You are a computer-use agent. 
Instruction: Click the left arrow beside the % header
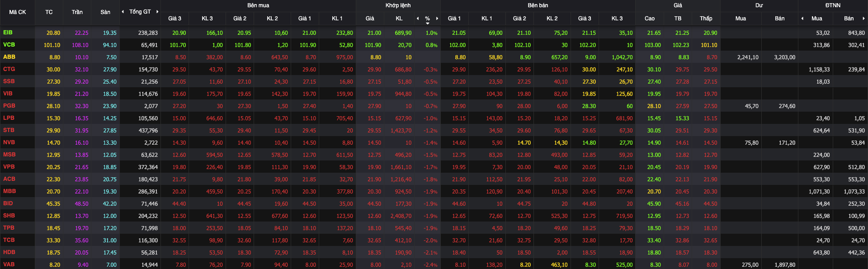[418, 19]
